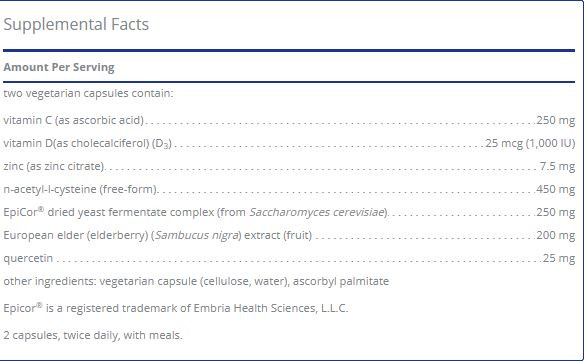Click the Supplemental Facts heading
Screen dimensions: 584x361
tap(76, 25)
